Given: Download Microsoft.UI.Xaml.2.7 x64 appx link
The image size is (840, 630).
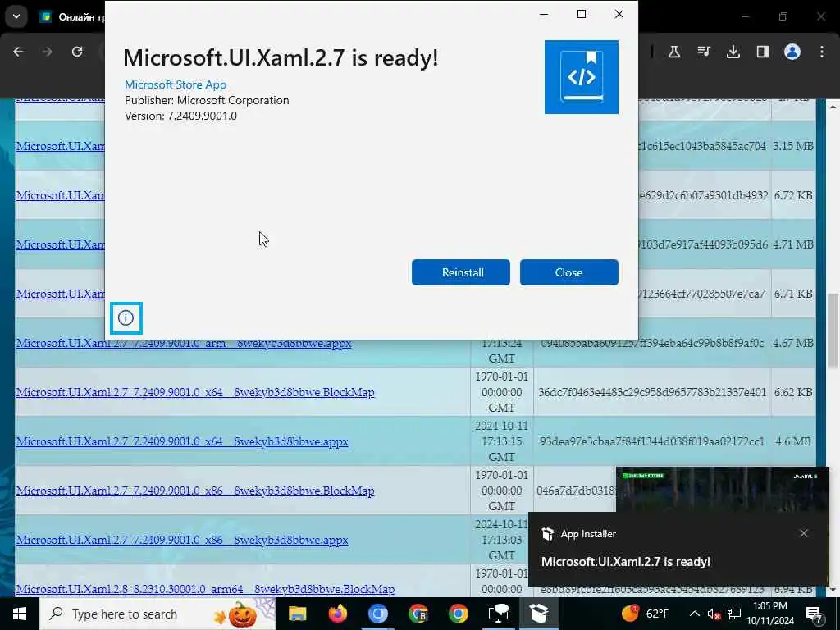Looking at the screenshot, I should 182,441.
